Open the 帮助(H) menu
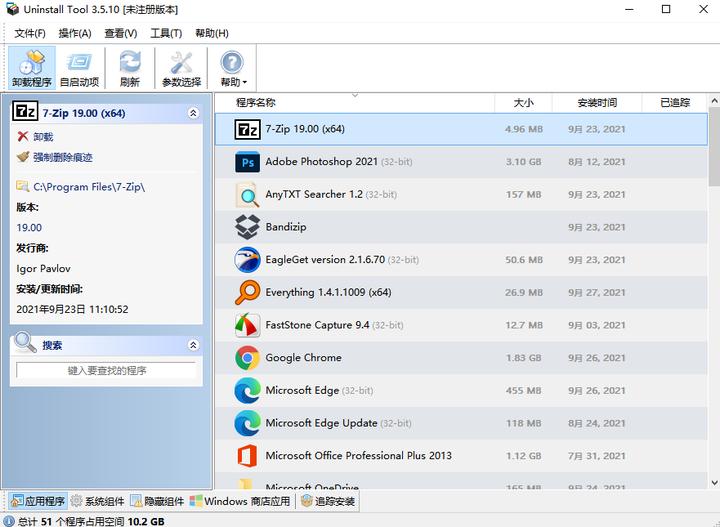 (x=212, y=33)
